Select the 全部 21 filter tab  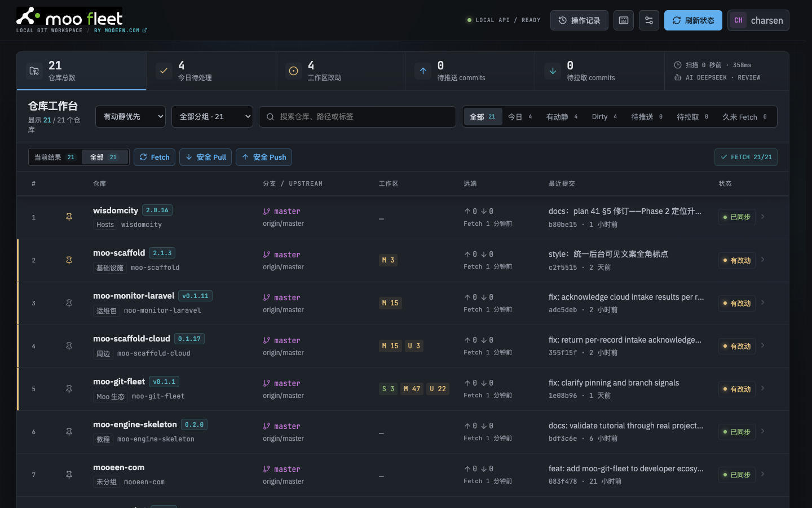coord(483,117)
